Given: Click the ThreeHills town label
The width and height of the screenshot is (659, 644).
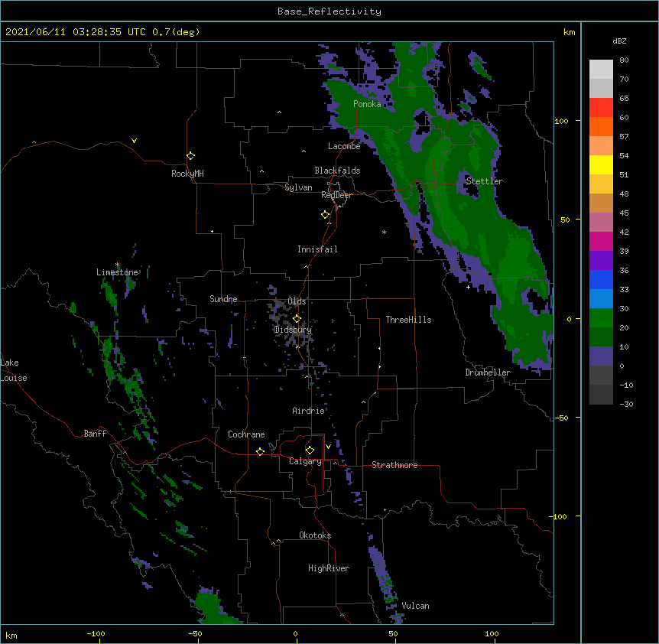Looking at the screenshot, I should pos(408,320).
